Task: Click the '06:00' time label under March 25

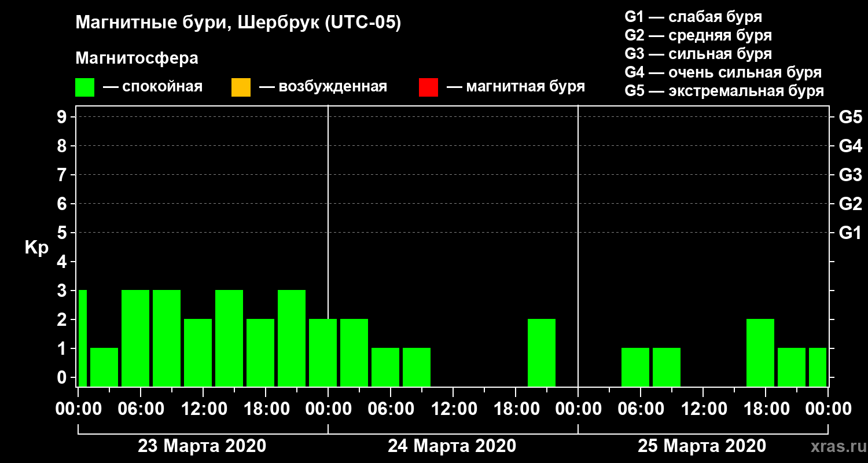Action: click(640, 409)
